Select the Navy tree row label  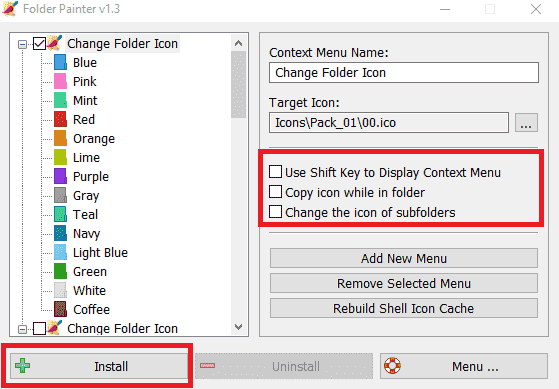(x=87, y=234)
